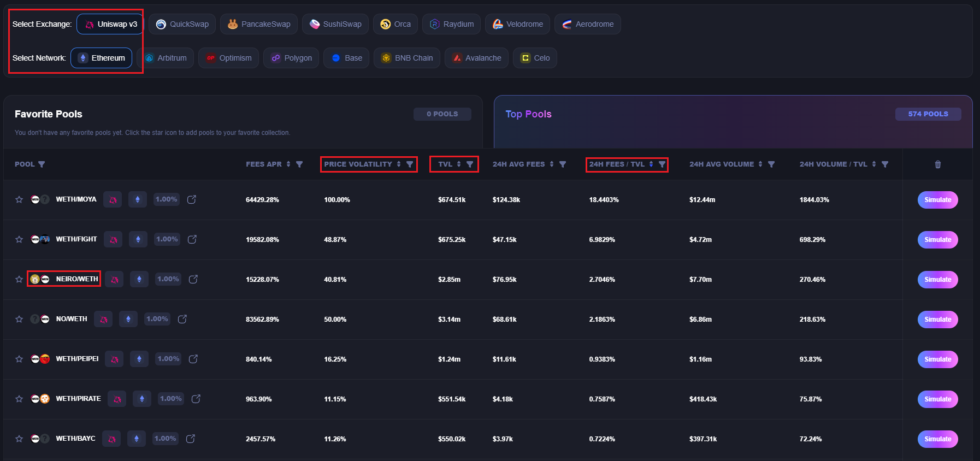Click the trash icon in table header
The height and width of the screenshot is (461, 980).
coord(937,164)
